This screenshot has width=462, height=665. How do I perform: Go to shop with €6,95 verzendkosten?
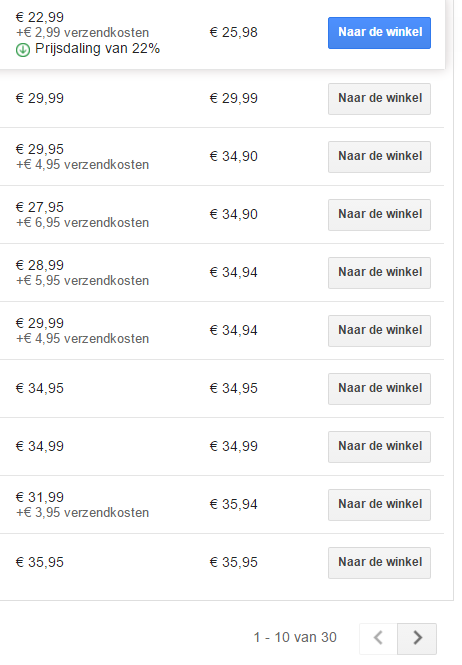tap(379, 215)
